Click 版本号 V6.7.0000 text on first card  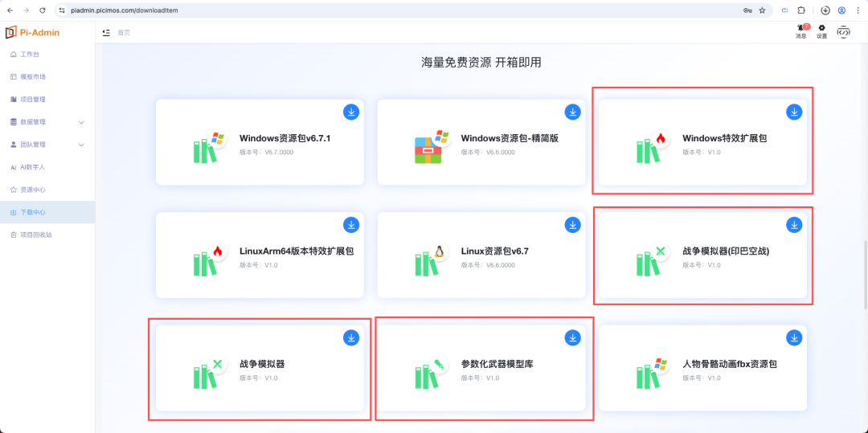coord(266,152)
